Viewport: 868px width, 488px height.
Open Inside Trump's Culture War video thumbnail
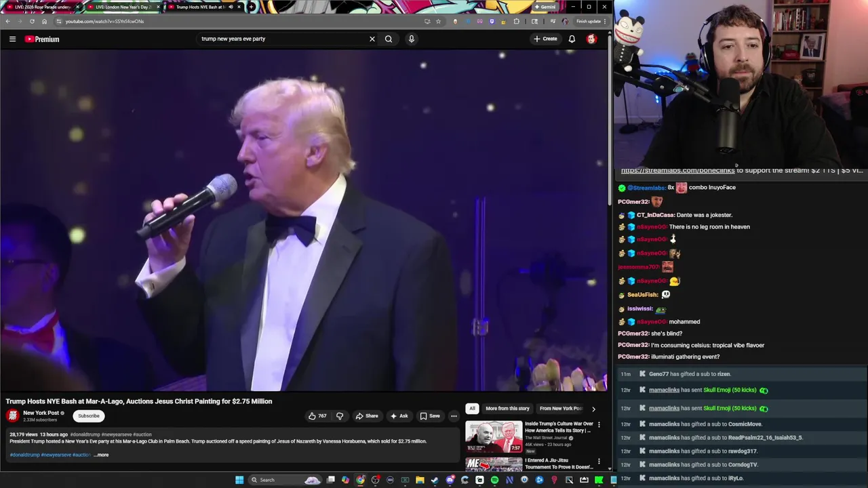tap(494, 436)
